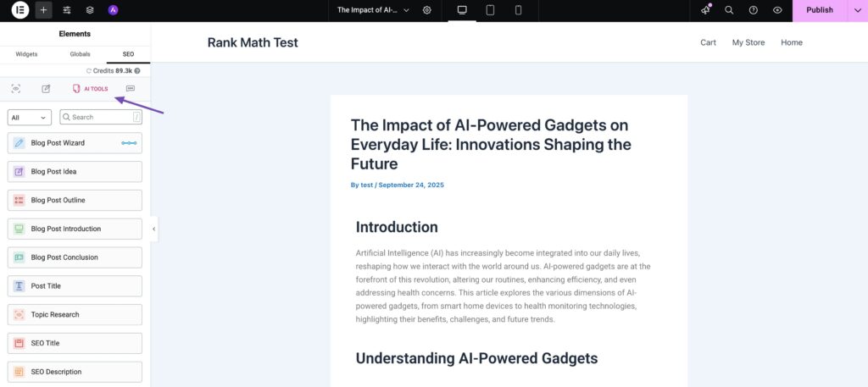Click the help question mark icon
Viewport: 868px width, 387px height.
(754, 10)
